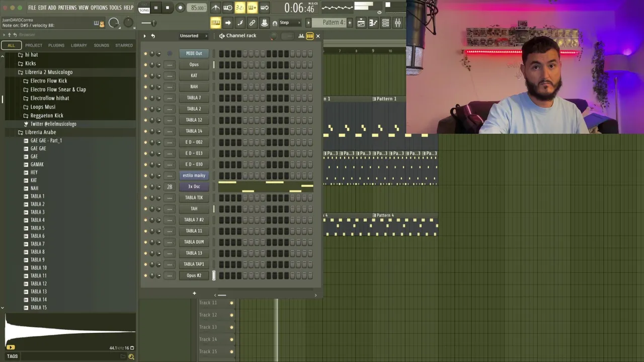Viewport: 644px width, 362px height.
Task: Open the TOOLS menu
Action: [x=116, y=8]
